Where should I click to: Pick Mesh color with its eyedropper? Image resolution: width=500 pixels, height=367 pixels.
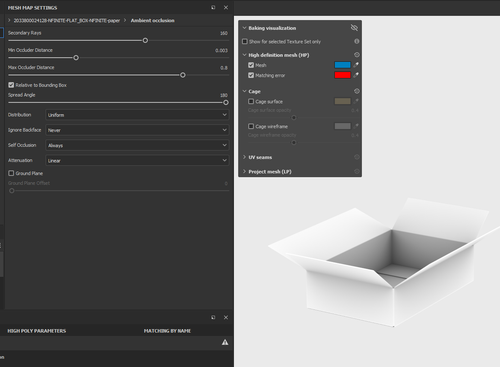tap(356, 65)
